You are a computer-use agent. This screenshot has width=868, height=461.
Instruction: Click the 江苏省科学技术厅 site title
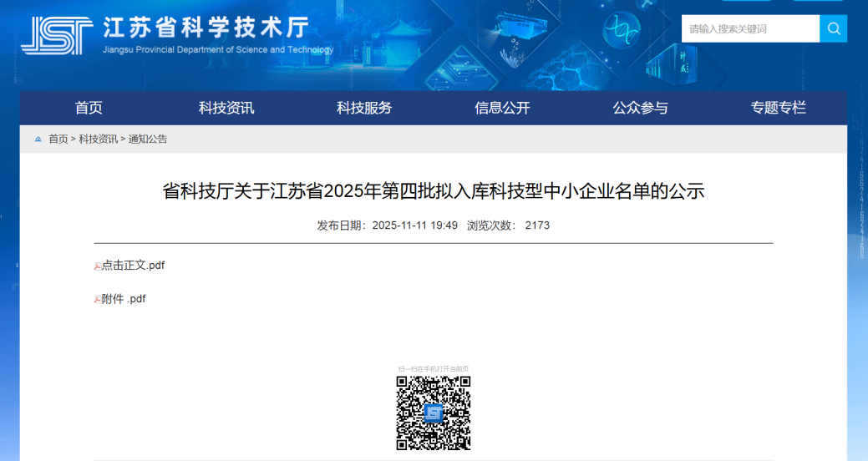click(x=206, y=28)
